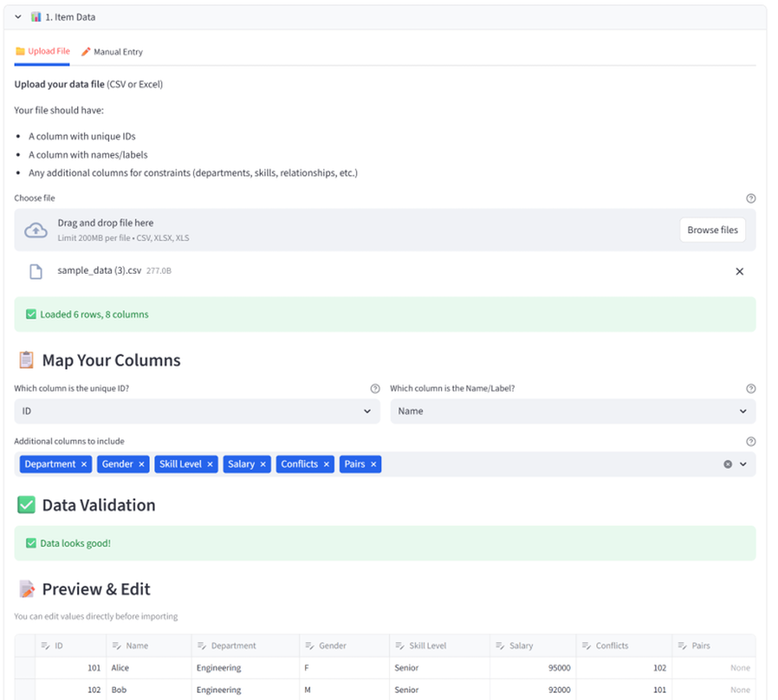Screen dimensions: 778x700
Task: Click the ID column header in the preview table
Action: click(x=71, y=646)
